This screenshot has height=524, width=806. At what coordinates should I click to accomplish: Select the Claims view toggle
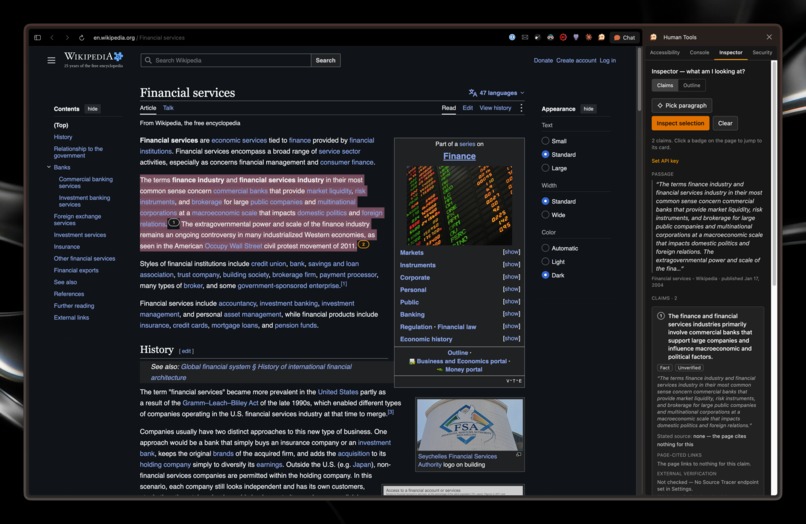pos(665,85)
